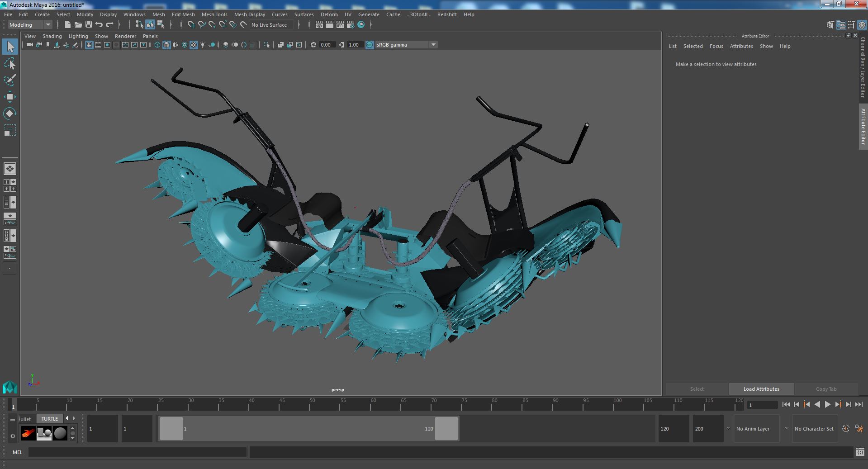868x469 pixels.
Task: Open the Renderer panel menu
Action: coord(125,36)
